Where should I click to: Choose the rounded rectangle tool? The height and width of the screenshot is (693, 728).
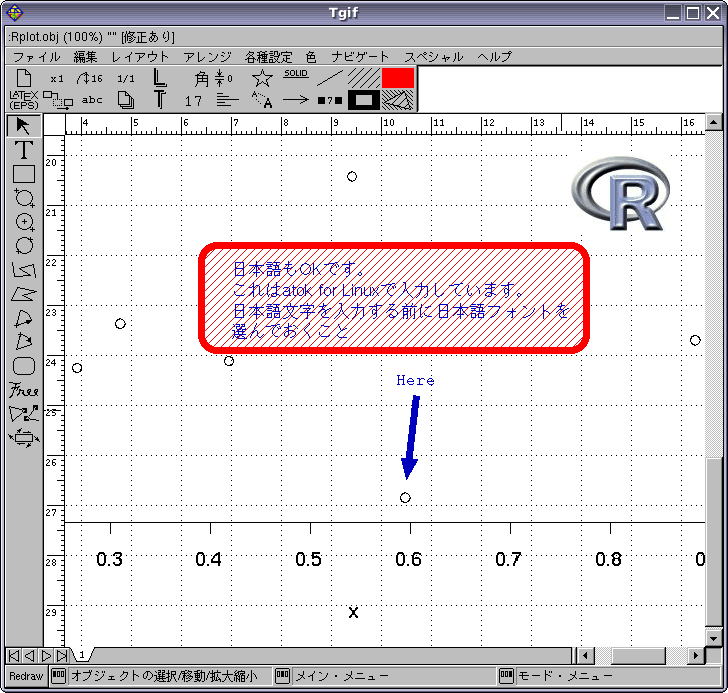pyautogui.click(x=24, y=366)
